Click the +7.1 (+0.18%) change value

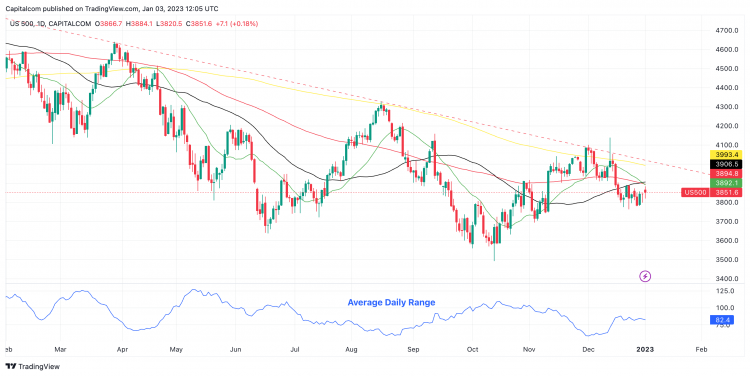point(238,23)
